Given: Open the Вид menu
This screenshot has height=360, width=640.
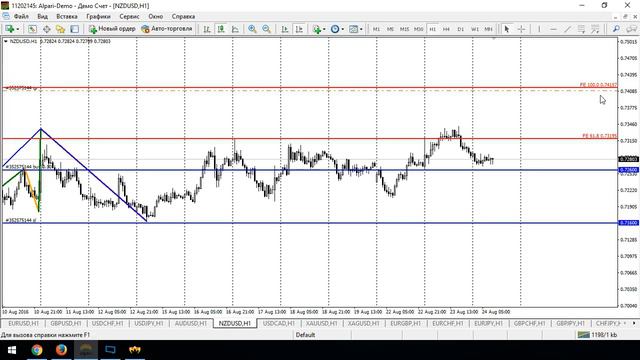Looking at the screenshot, I should [x=42, y=16].
